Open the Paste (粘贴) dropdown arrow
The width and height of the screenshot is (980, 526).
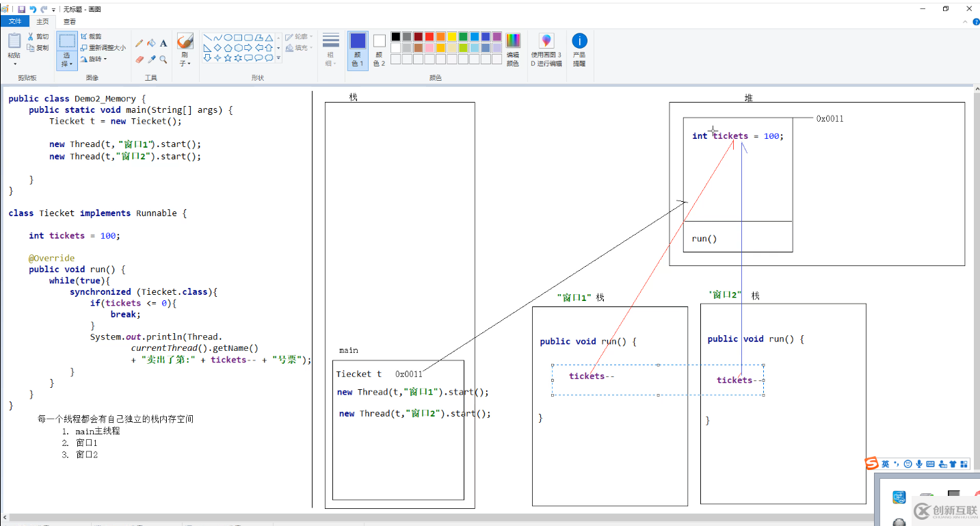pos(14,64)
